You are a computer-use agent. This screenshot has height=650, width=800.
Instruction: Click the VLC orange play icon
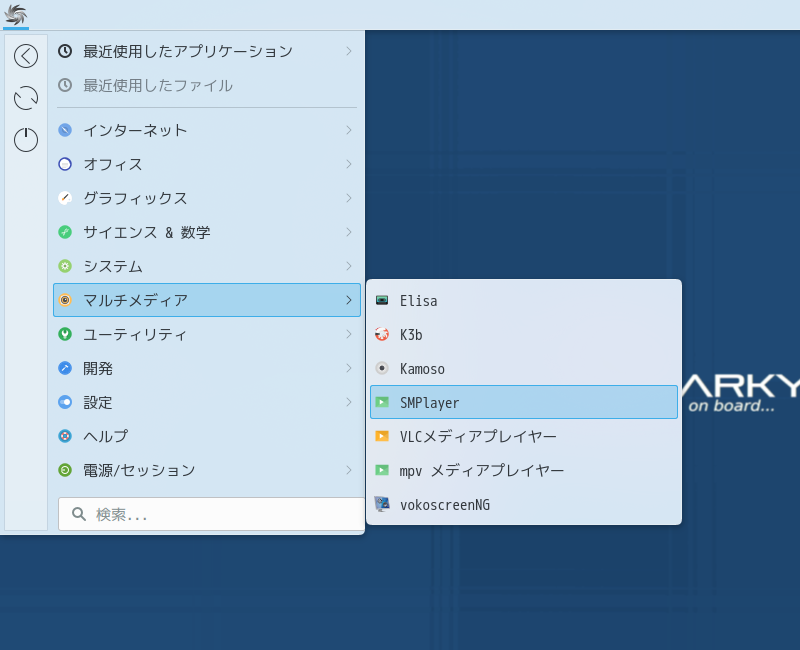tap(382, 436)
